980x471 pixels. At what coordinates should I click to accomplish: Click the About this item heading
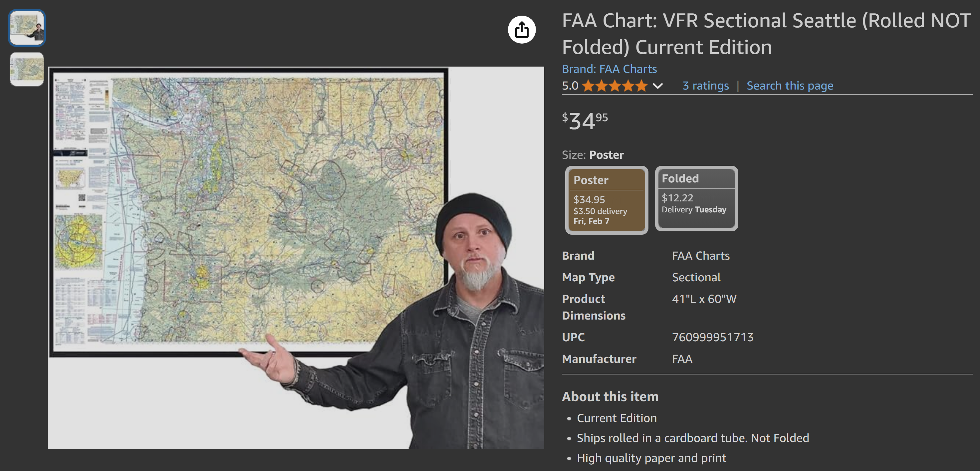pos(610,396)
